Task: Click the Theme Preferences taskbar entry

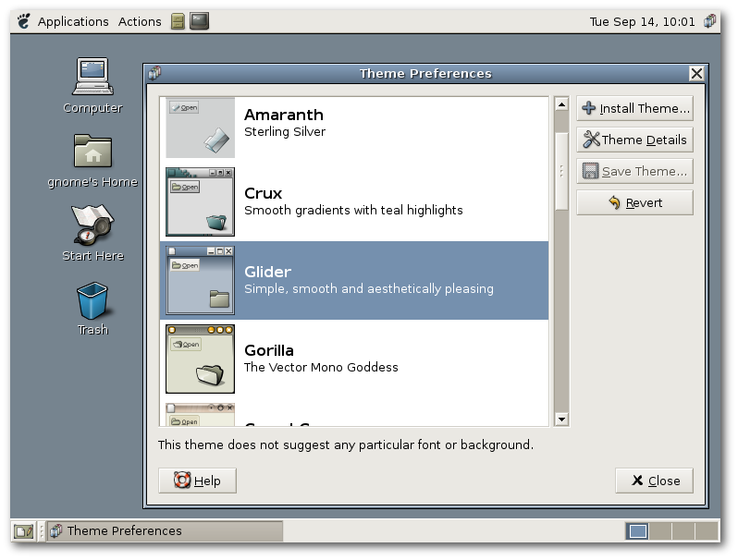Action: 165,530
